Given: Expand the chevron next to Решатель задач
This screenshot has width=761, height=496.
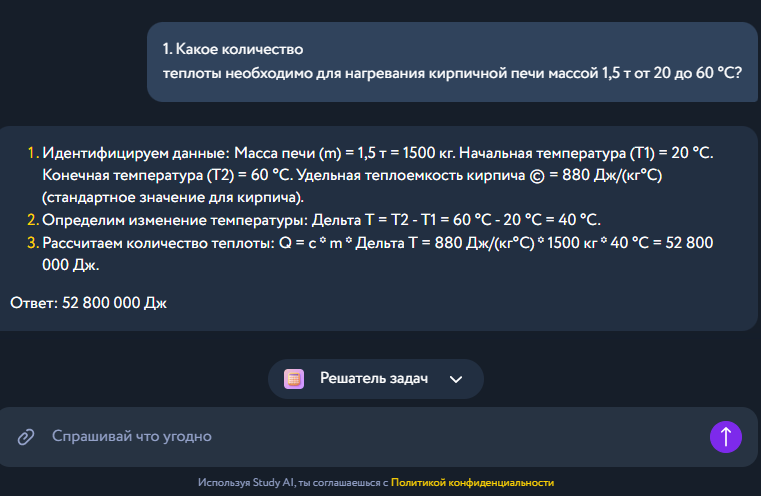Looking at the screenshot, I should click(x=457, y=379).
